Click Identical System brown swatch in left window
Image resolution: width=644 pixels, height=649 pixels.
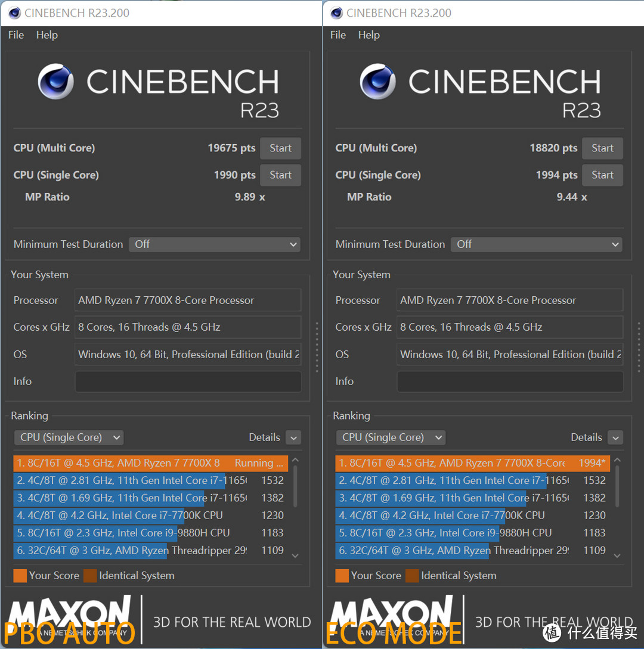[90, 576]
